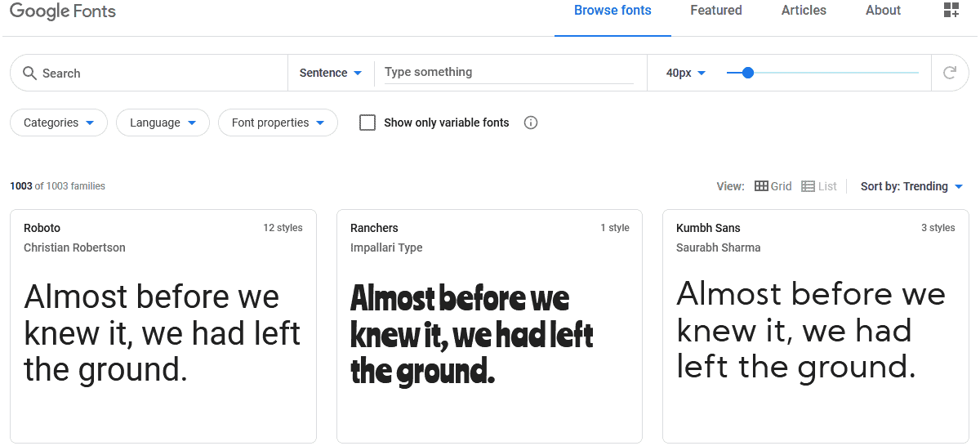Switch to Grid view
The height and width of the screenshot is (446, 980).
click(x=773, y=186)
